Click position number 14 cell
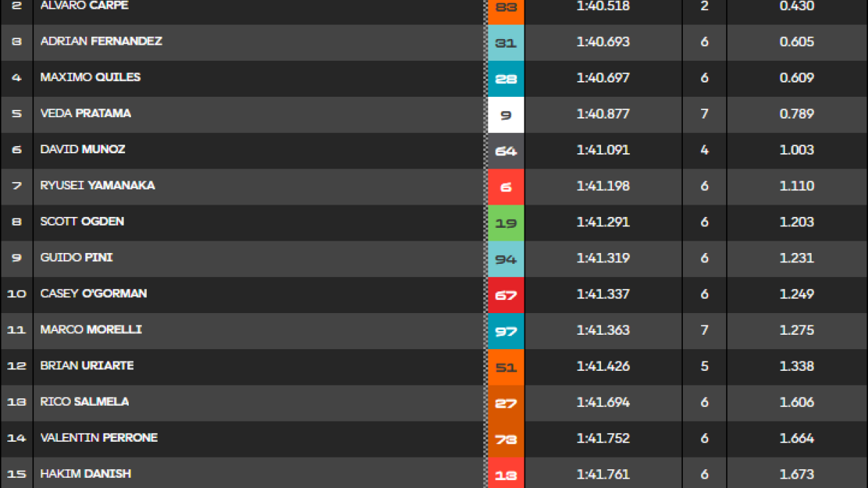868x488 pixels. click(x=17, y=438)
